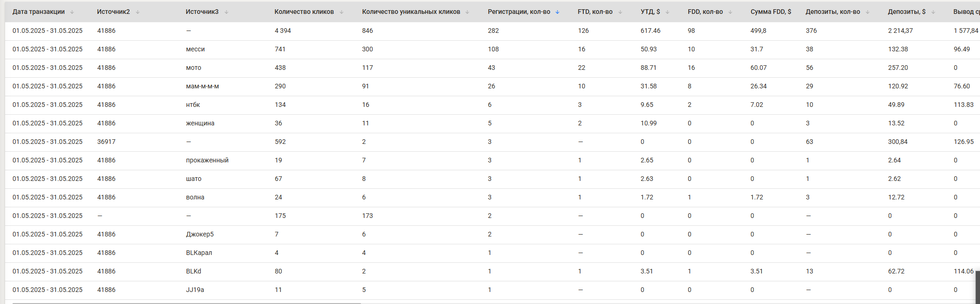Toggle the blue Регистрации sort arrow
This screenshot has height=304, width=980.
557,12
